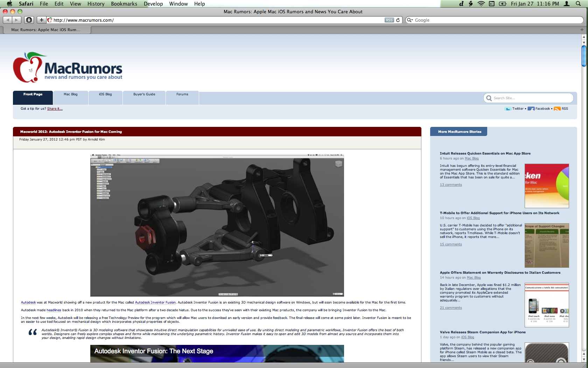Select the Front Page tab
This screenshot has width=588, height=368.
[33, 97]
